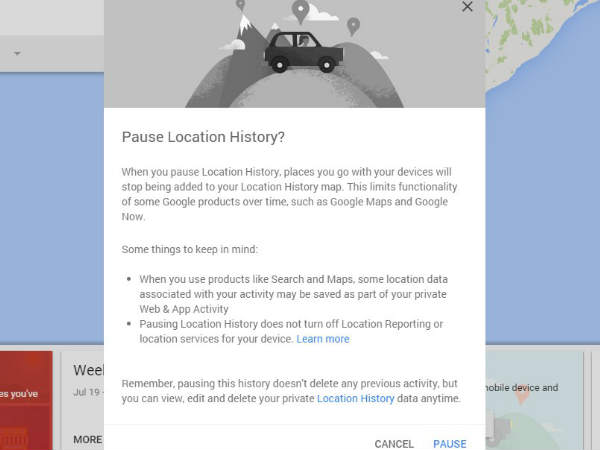
Task: Click the car illustration in the dialog header
Action: pos(298,51)
